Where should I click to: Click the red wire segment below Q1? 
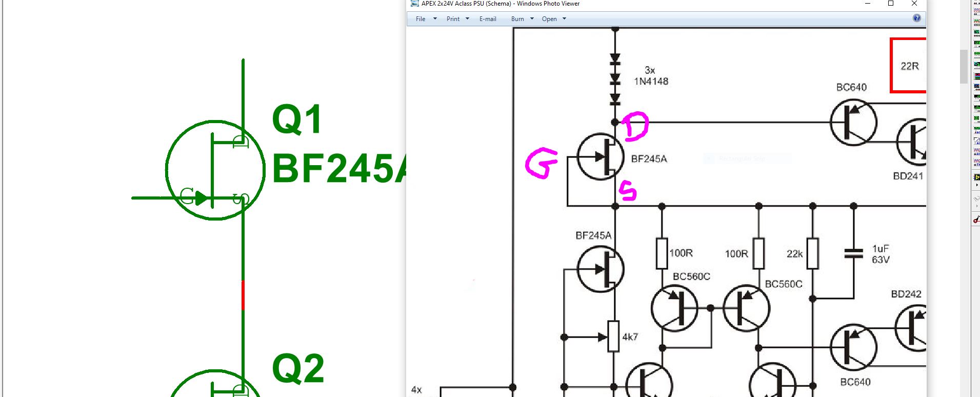click(x=243, y=295)
